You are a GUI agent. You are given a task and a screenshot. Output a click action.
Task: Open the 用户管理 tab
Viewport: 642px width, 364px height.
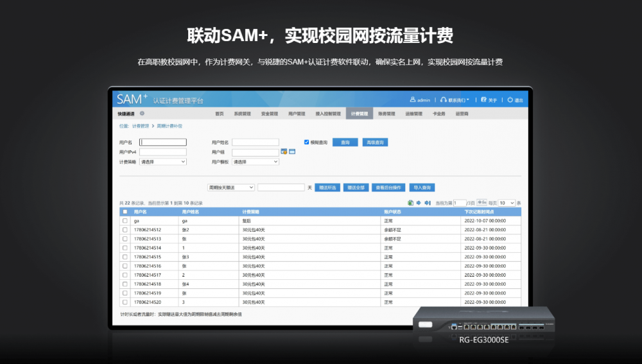click(x=297, y=114)
